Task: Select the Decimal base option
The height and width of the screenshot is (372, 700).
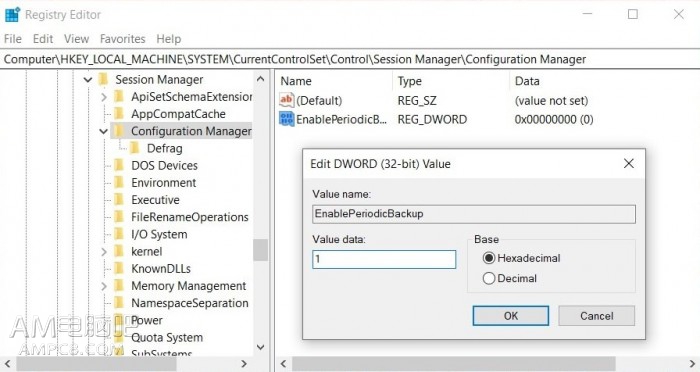Action: [489, 278]
